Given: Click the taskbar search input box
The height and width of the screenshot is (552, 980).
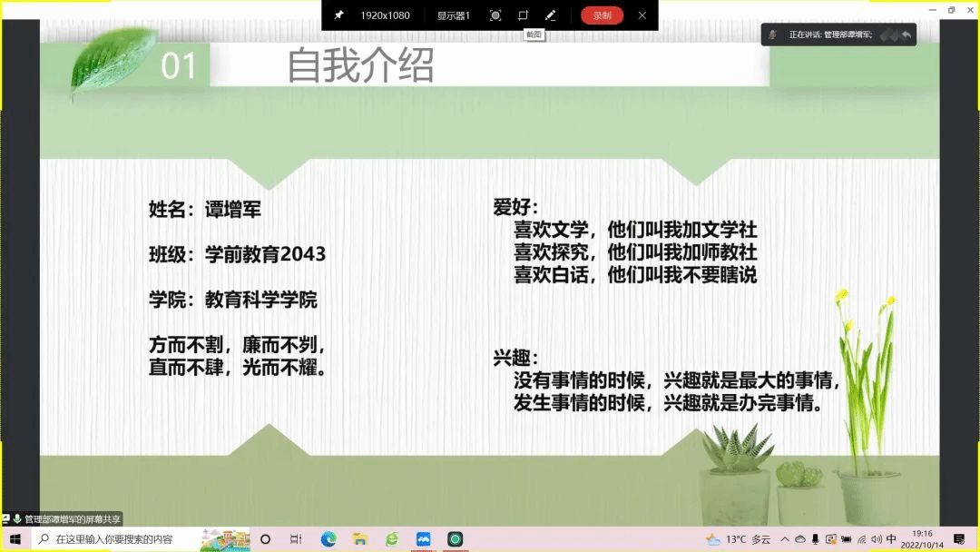Looking at the screenshot, I should [127, 539].
